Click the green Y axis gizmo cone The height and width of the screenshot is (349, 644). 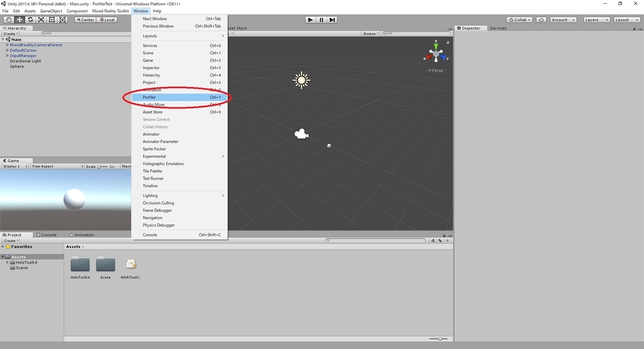[436, 46]
